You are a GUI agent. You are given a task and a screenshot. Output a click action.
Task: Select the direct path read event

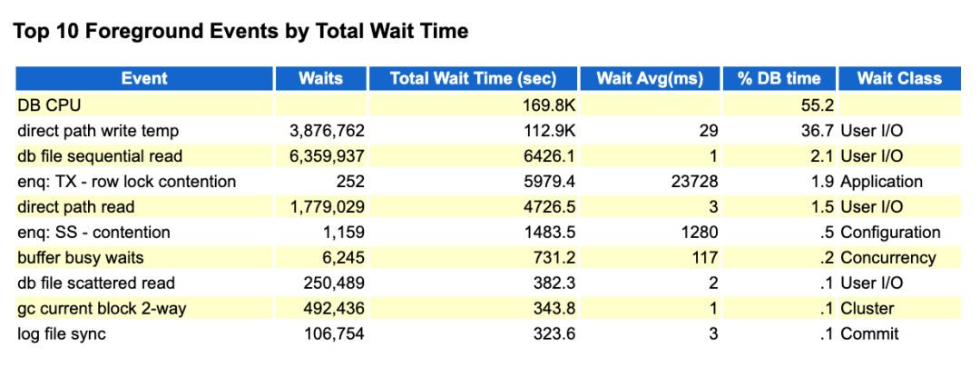(x=76, y=206)
